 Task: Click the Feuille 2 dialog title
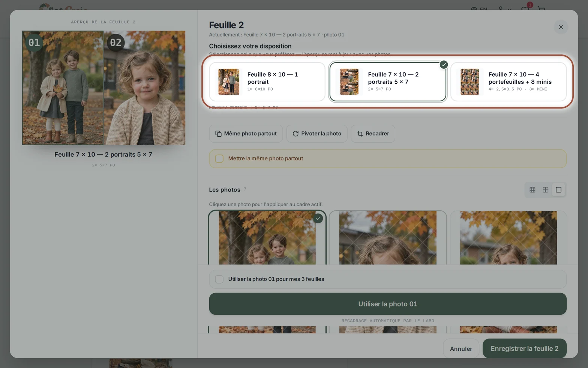click(x=226, y=25)
